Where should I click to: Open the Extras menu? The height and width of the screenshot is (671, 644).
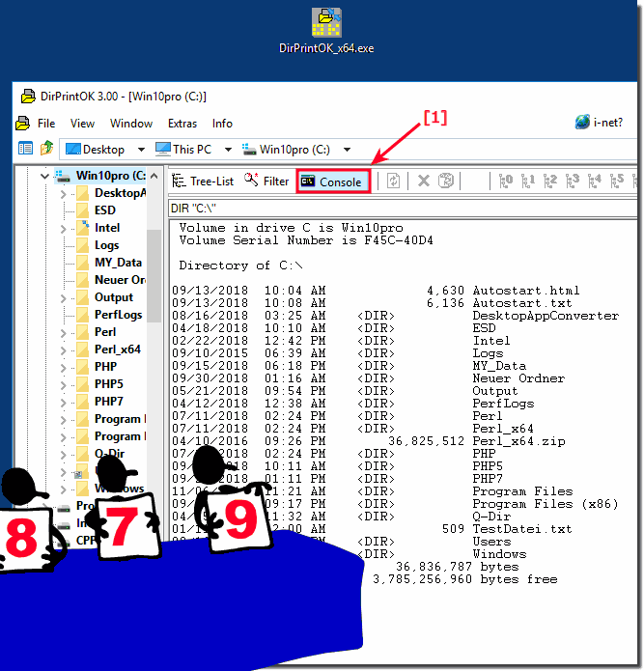[182, 124]
